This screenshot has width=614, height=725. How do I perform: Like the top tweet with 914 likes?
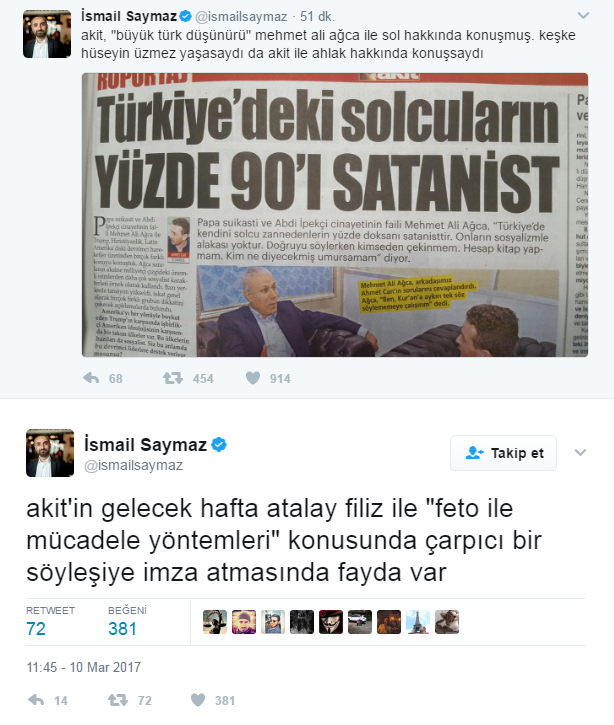tap(253, 378)
